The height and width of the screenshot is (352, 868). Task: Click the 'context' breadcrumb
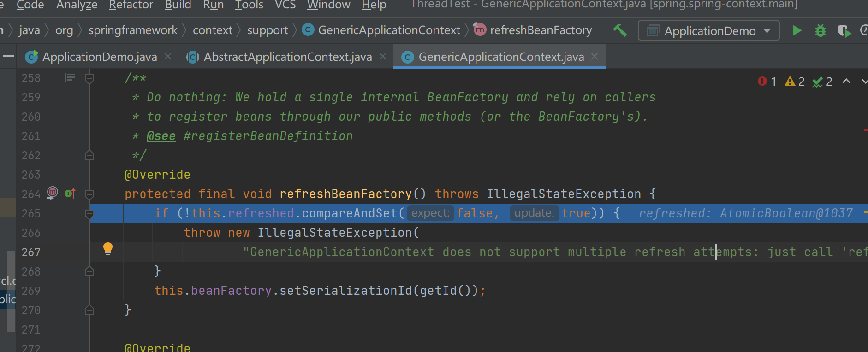point(213,30)
